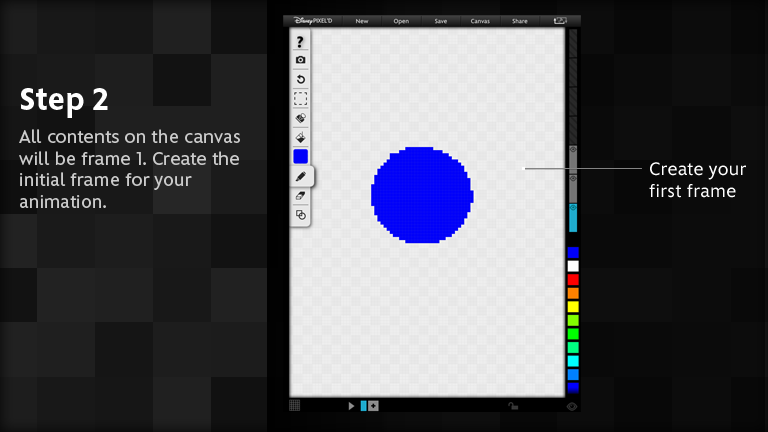Select the dashed rectangle selection tool
Viewport: 768px width, 432px height.
click(300, 98)
